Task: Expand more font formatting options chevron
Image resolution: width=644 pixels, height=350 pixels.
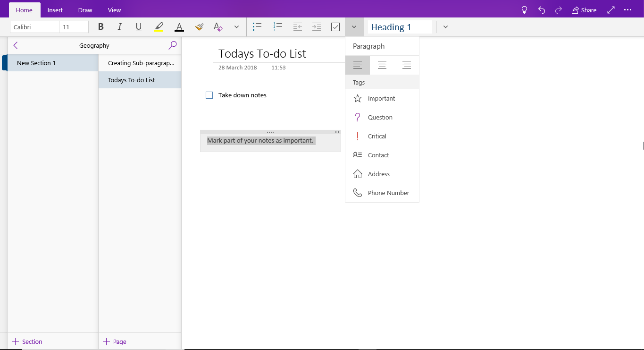Action: click(236, 27)
